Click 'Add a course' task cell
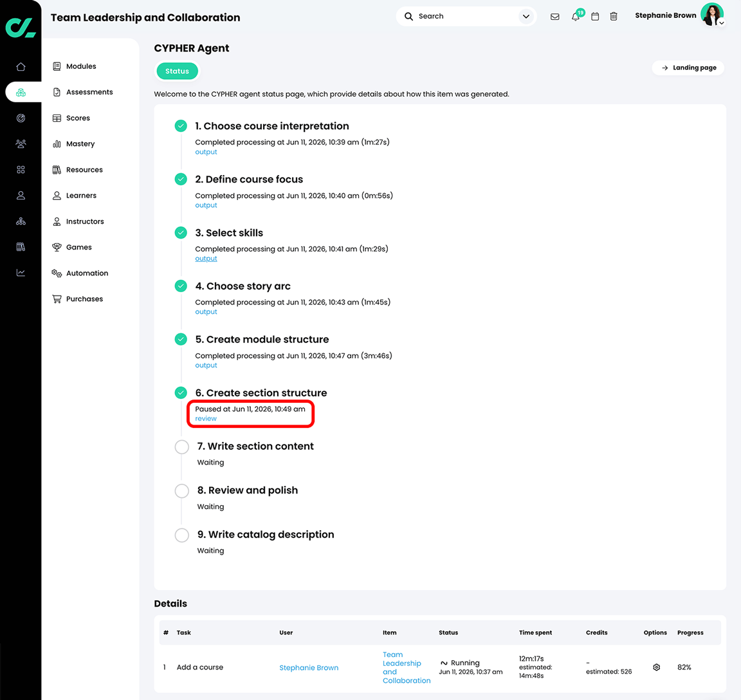 [x=200, y=667]
